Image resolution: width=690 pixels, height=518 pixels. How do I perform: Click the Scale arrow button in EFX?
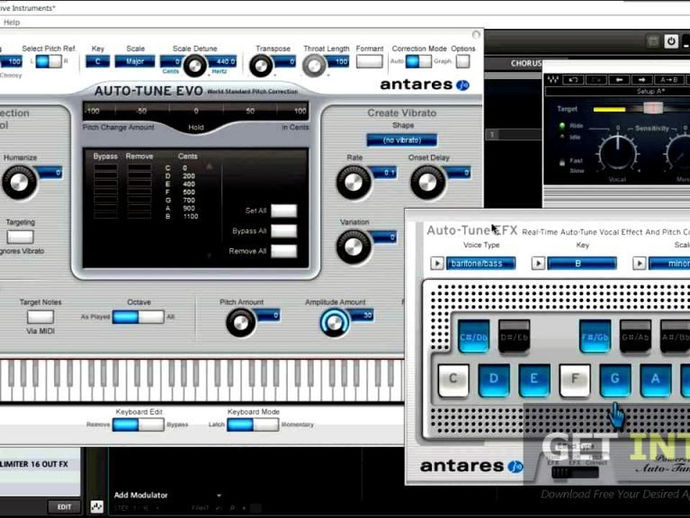[639, 263]
